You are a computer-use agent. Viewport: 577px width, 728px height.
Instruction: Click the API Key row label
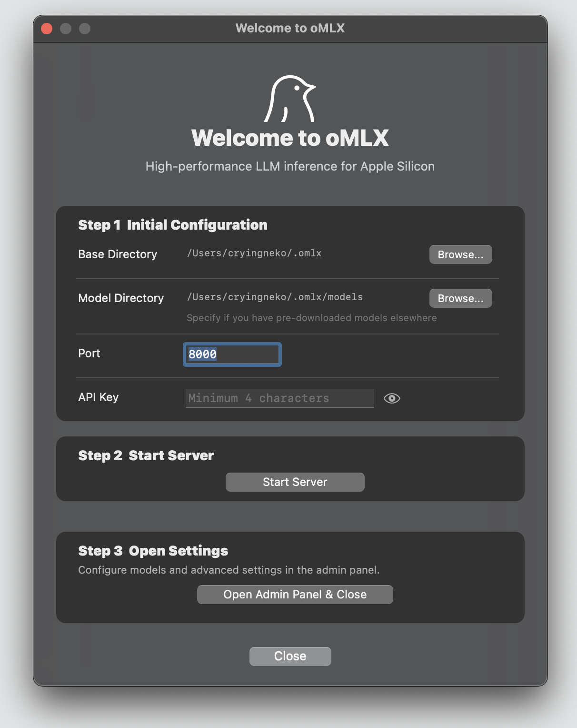pos(98,397)
